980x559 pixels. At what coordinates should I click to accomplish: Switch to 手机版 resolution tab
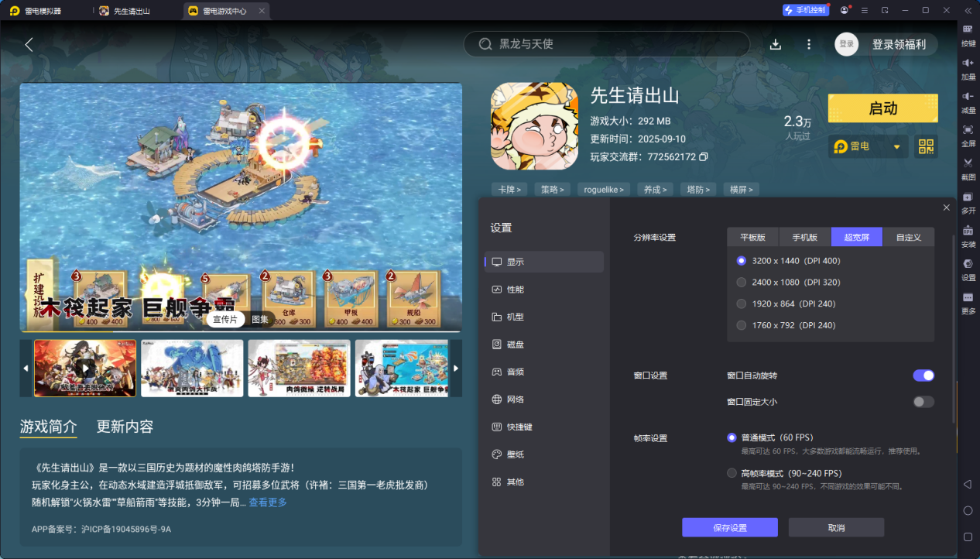coord(804,237)
